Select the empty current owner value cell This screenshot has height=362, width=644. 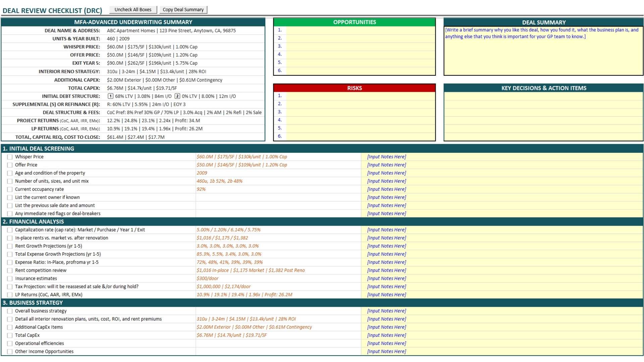tap(278, 197)
